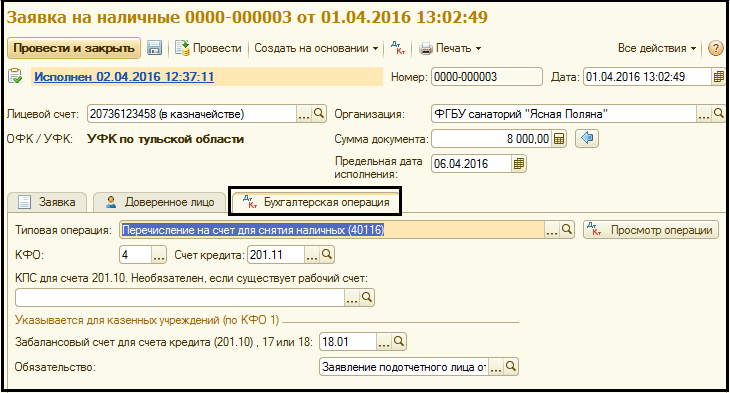Click into the КПС для счета 201.10 field
The image size is (730, 393).
(180, 298)
